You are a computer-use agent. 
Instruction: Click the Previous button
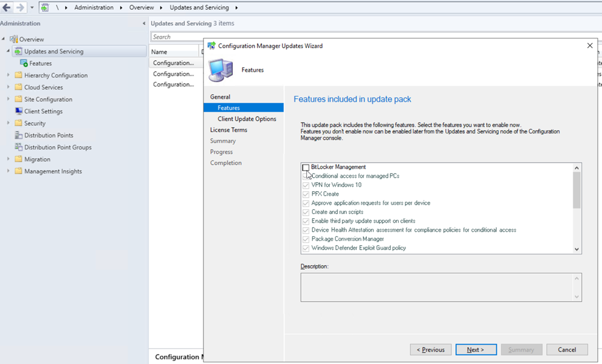tap(430, 350)
